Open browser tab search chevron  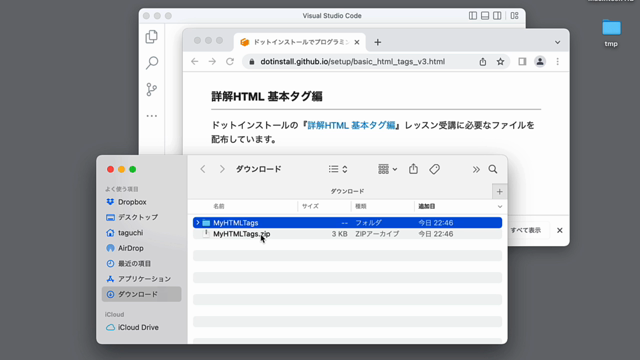(x=558, y=42)
